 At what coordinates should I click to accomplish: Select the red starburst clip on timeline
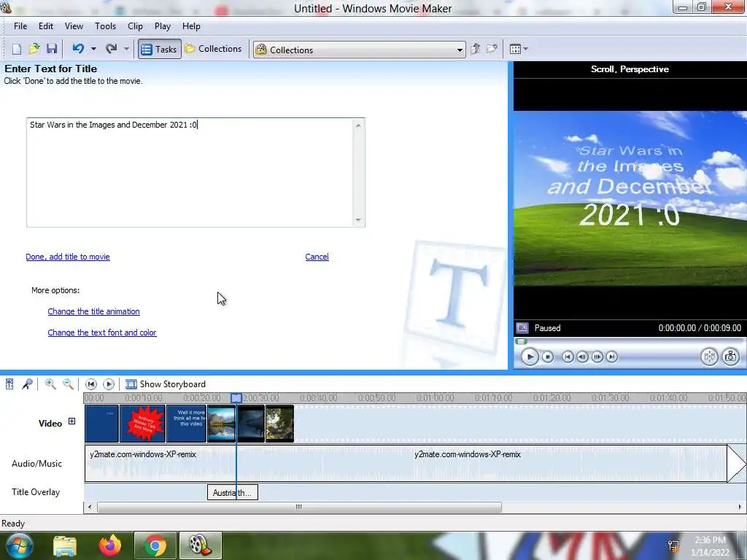click(142, 424)
